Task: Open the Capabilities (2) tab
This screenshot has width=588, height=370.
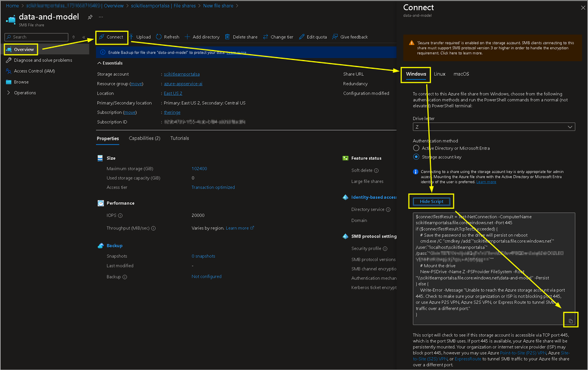Action: coord(144,138)
